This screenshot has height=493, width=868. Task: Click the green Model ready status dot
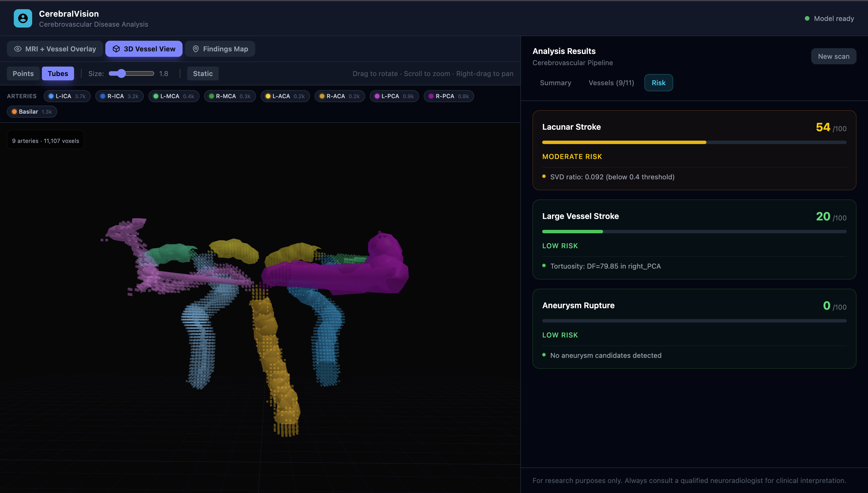pyautogui.click(x=807, y=19)
